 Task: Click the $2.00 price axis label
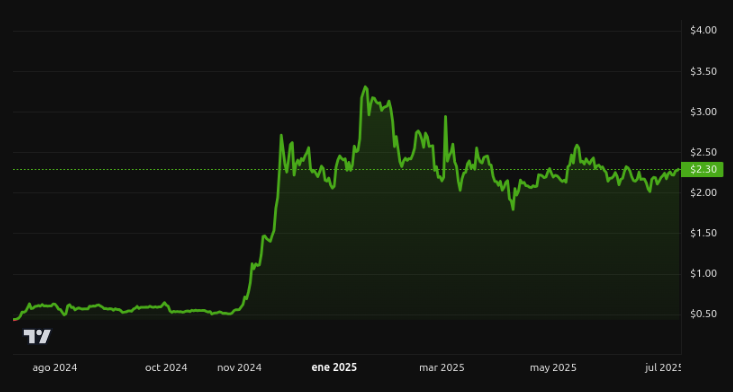click(704, 192)
